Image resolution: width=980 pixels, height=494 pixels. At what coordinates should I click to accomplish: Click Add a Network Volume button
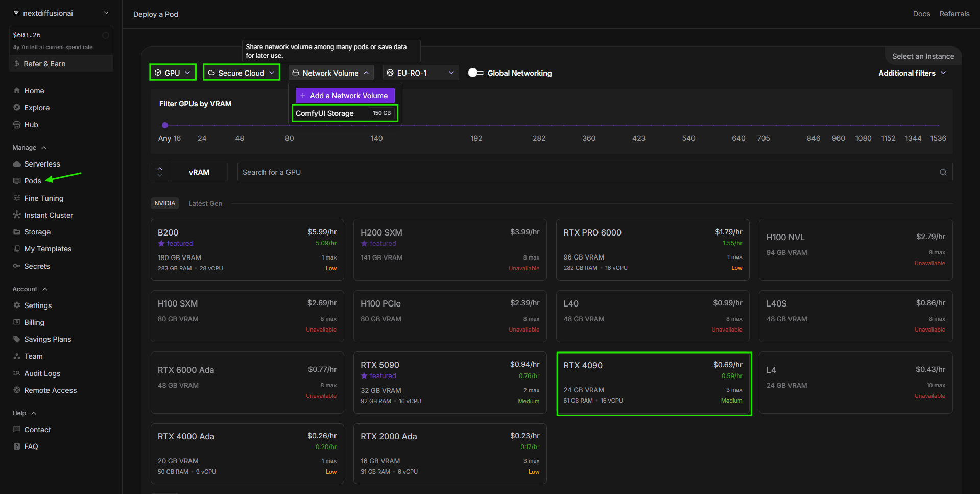point(345,96)
